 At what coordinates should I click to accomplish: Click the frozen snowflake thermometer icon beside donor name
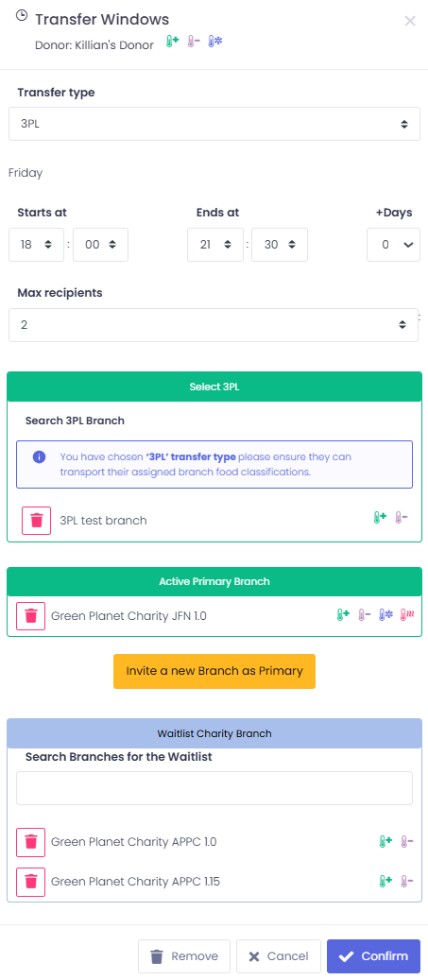point(214,43)
